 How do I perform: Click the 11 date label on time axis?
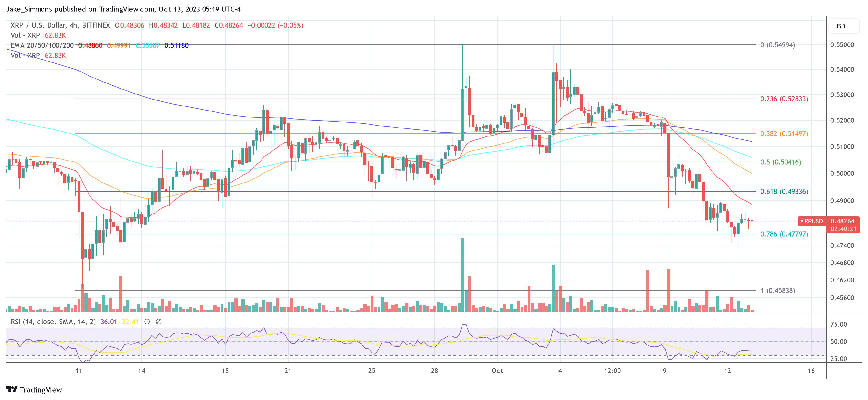78,371
